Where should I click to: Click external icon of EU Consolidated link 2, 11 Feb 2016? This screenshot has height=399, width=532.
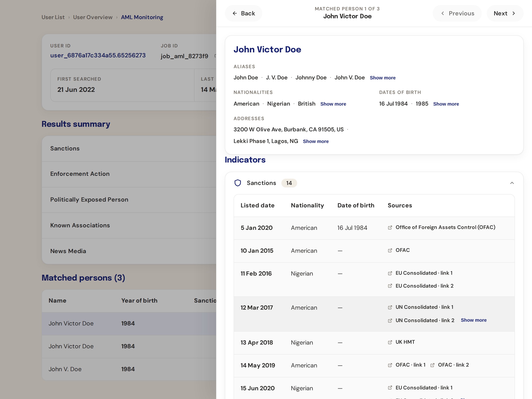(390, 286)
